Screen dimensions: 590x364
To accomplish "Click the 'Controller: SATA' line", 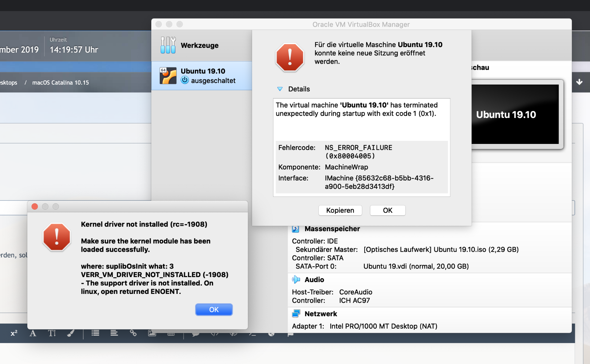I will click(318, 258).
